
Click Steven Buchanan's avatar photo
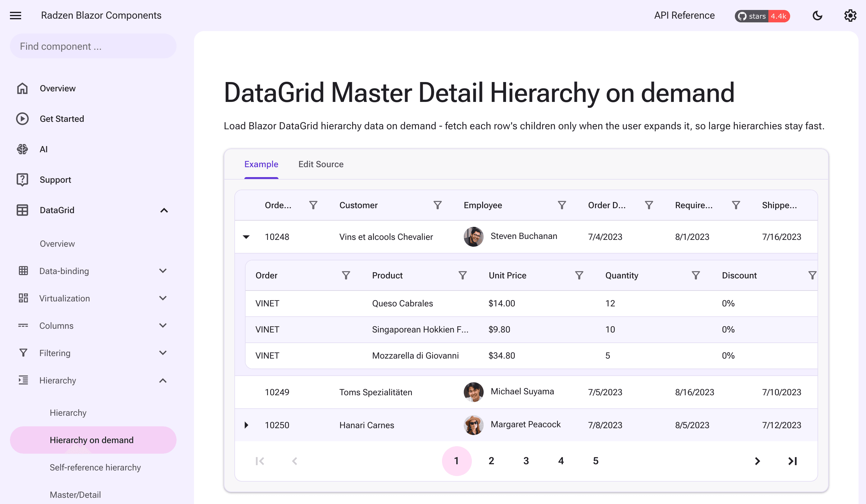tap(473, 236)
